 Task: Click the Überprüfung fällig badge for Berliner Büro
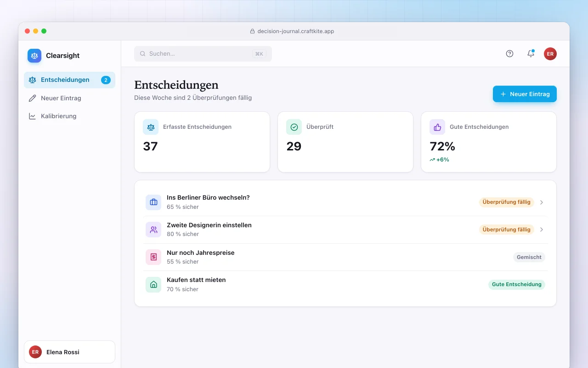pos(507,202)
